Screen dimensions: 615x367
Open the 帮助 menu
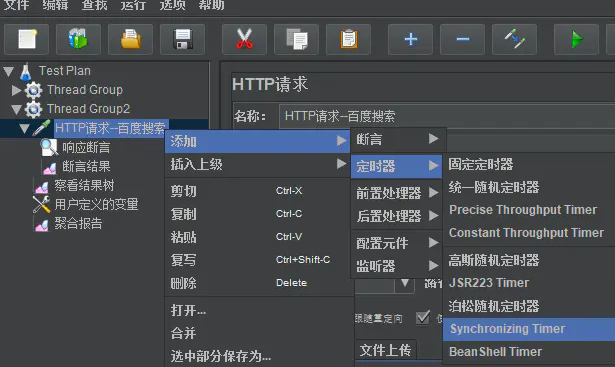coord(211,5)
